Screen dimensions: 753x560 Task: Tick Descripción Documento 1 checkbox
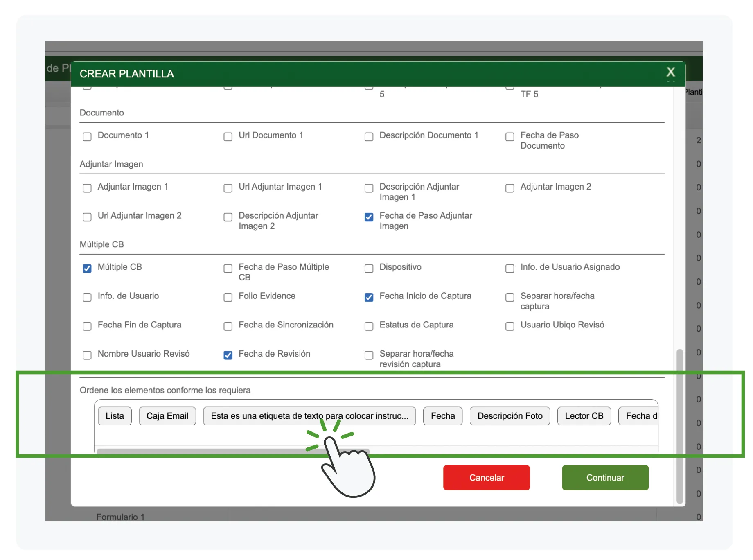pos(369,136)
